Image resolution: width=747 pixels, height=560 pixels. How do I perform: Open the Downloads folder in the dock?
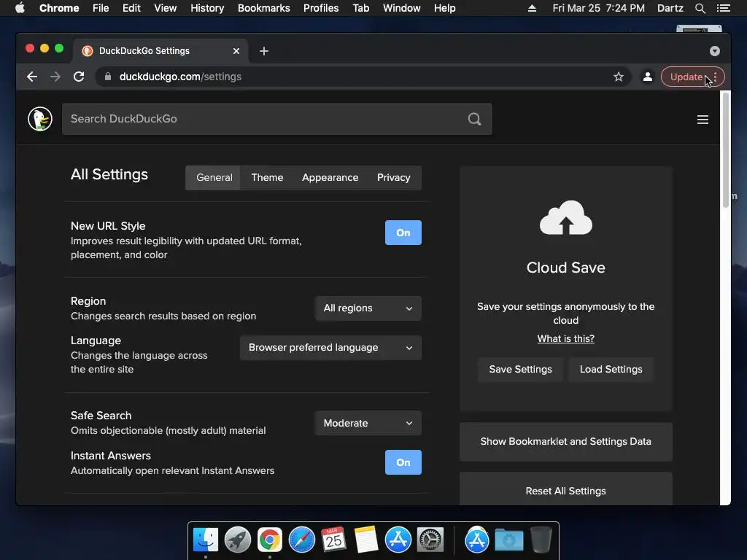pyautogui.click(x=508, y=540)
